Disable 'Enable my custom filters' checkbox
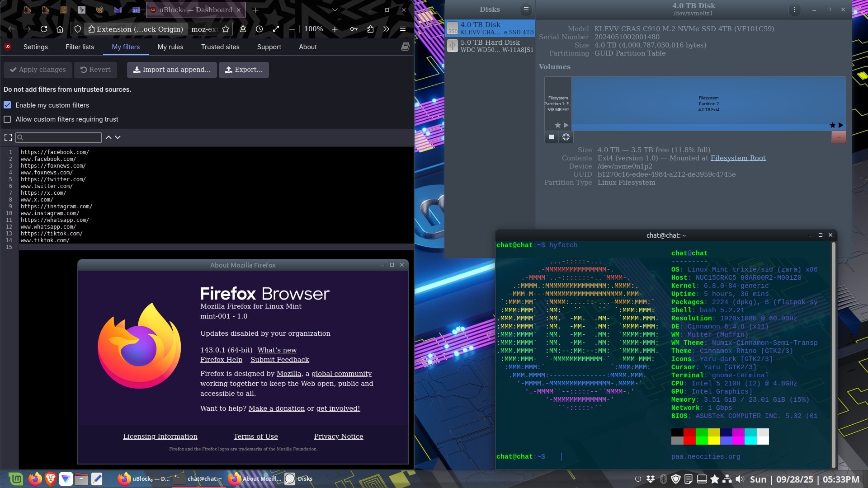868x488 pixels. (x=7, y=105)
